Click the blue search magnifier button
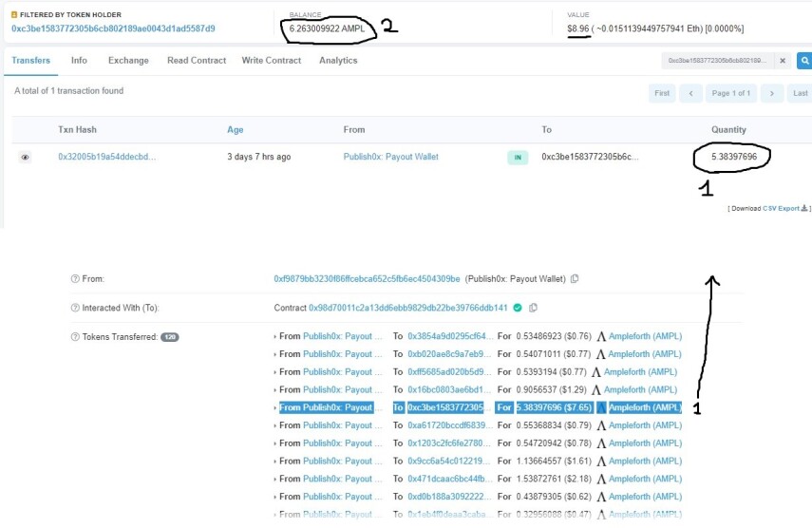 804,61
